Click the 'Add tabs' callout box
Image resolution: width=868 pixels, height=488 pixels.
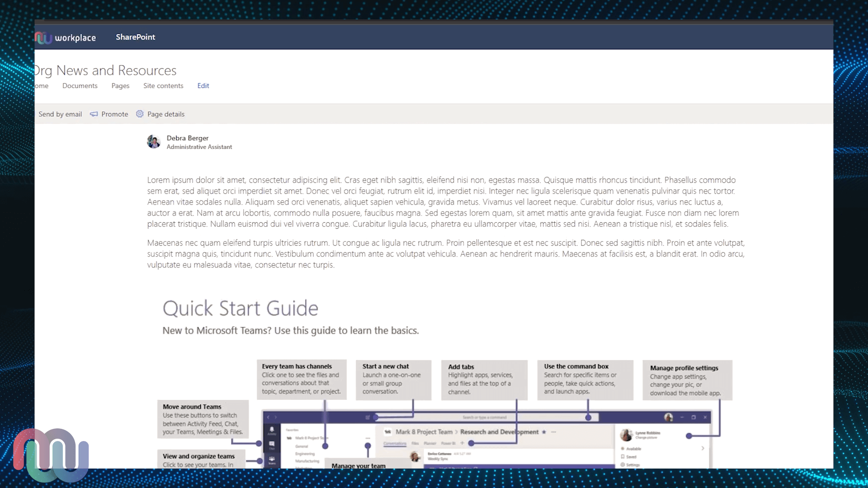click(484, 380)
